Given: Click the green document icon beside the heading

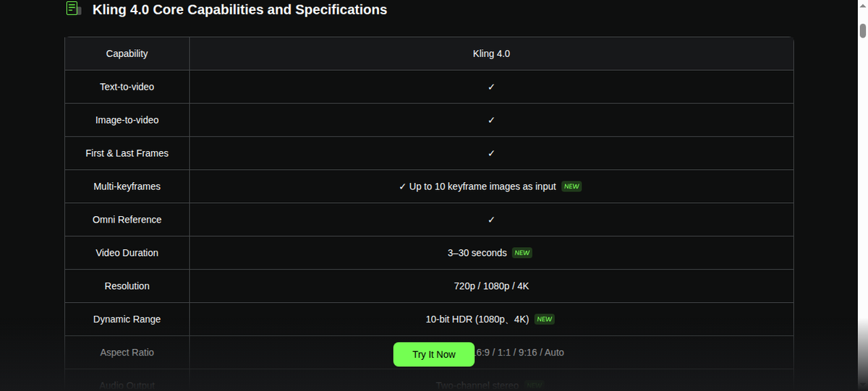Looking at the screenshot, I should coord(73,9).
